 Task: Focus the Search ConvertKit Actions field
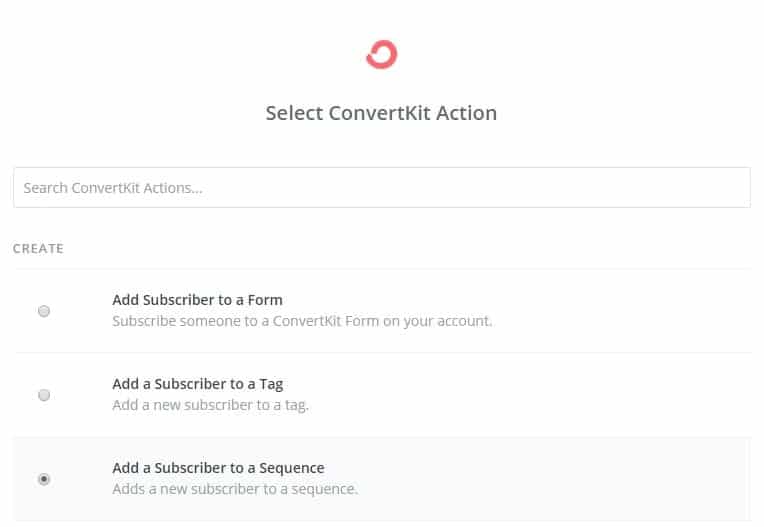[x=382, y=188]
